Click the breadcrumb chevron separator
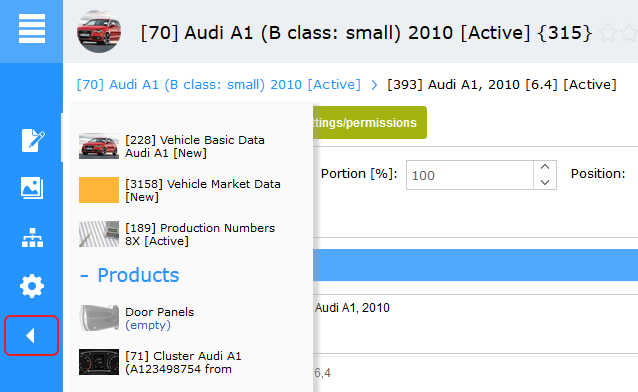 [374, 85]
